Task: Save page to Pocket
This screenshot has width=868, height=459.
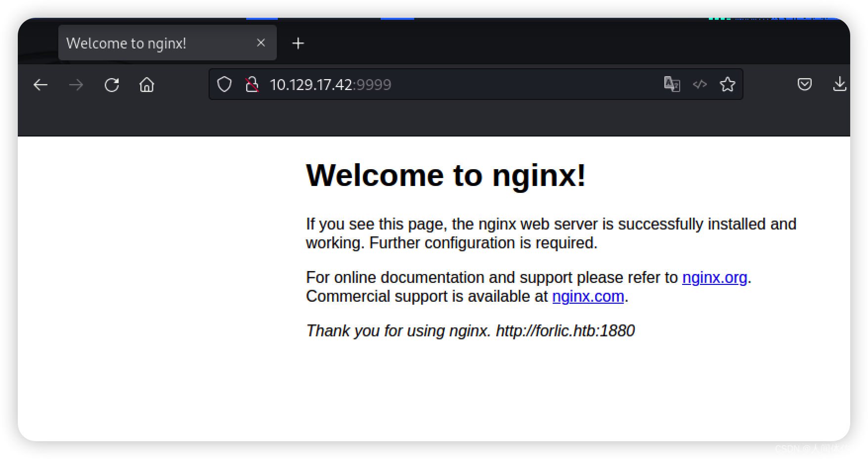Action: (804, 85)
